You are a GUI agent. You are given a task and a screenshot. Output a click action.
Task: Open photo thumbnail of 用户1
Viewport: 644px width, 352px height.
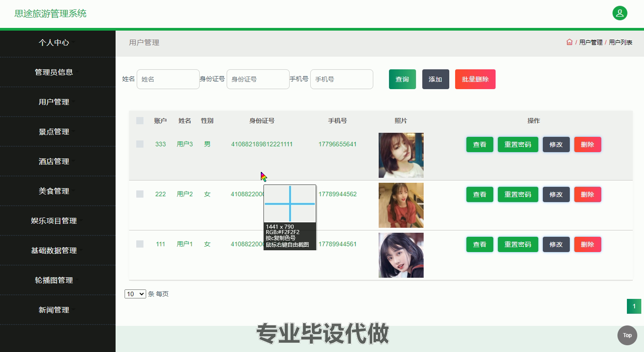point(401,255)
